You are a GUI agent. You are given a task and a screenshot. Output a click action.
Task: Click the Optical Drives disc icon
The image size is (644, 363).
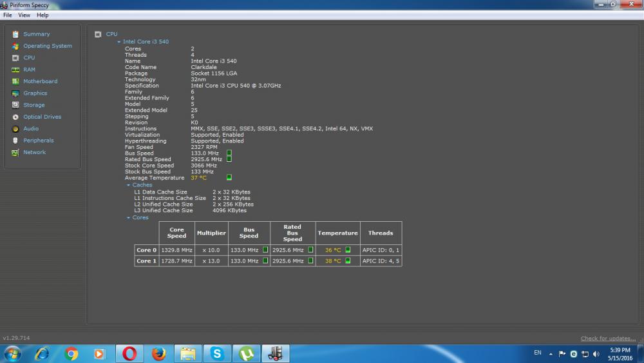pyautogui.click(x=15, y=117)
